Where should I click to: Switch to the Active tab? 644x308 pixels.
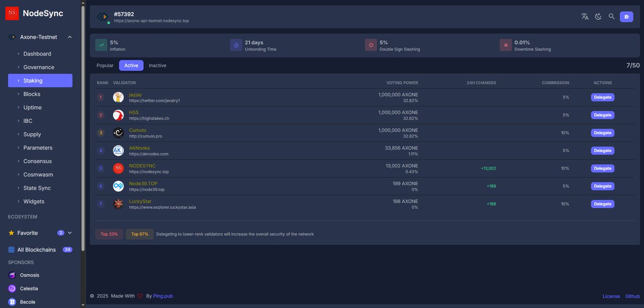pyautogui.click(x=131, y=65)
